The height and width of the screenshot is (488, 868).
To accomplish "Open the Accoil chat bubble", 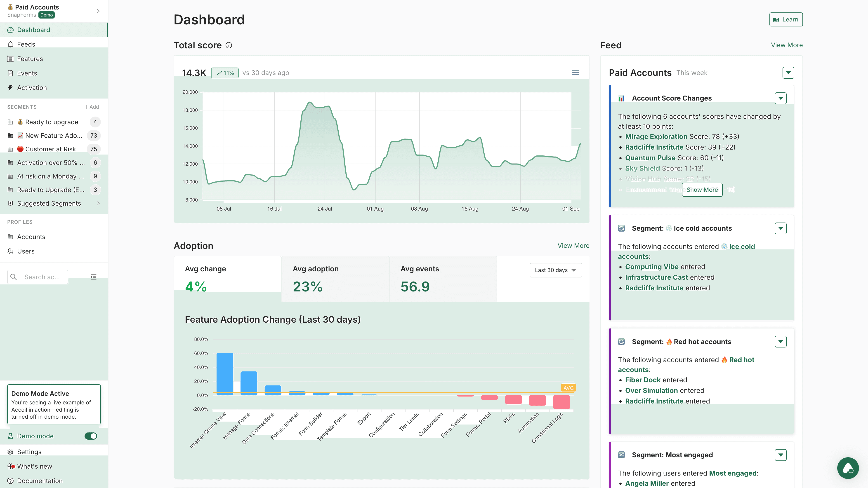I will tap(848, 468).
